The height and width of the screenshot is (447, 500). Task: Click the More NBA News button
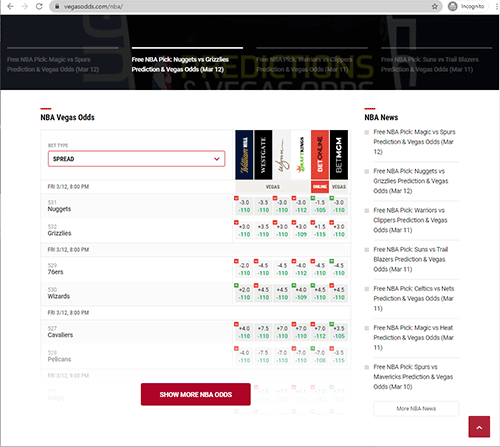point(416,409)
